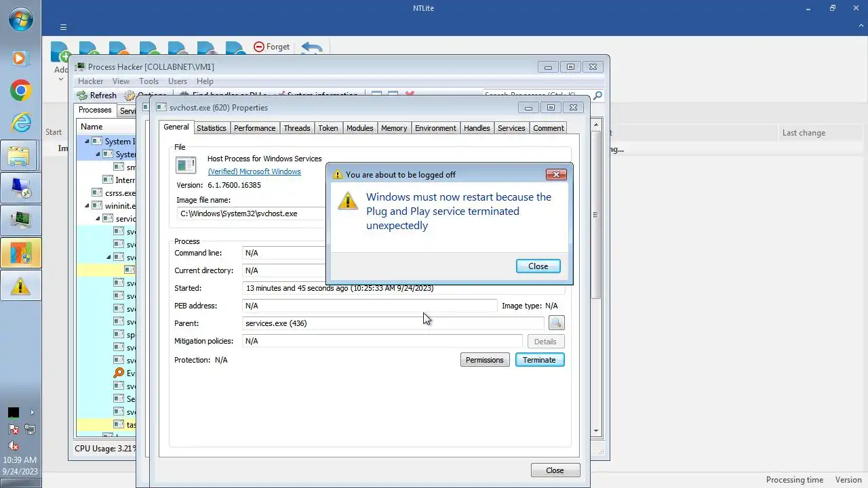Click the Started time field
The width and height of the screenshot is (868, 488).
coord(403,288)
